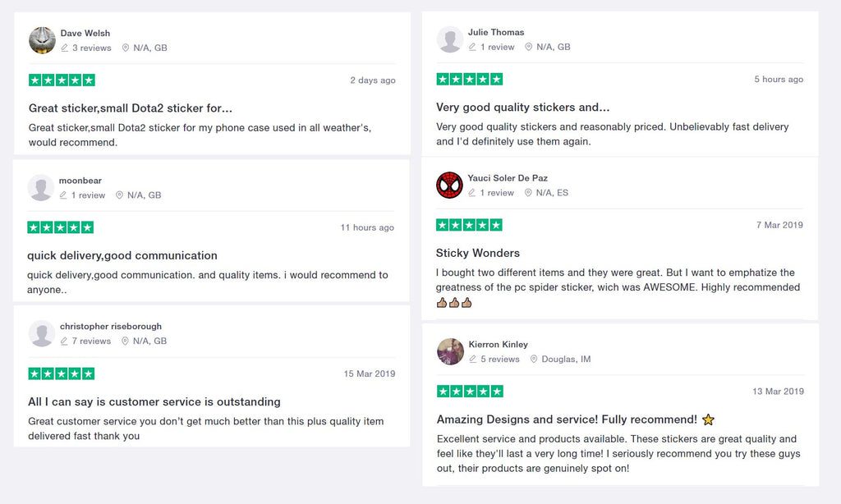Click the pencil icon beside Dave Welsh's 3 reviews
The width and height of the screenshot is (841, 504).
click(65, 48)
